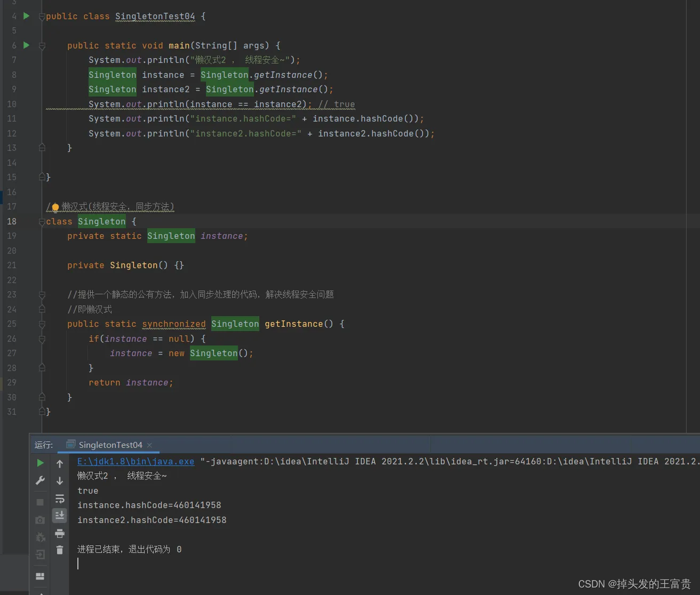Click the console output line 'true'
The height and width of the screenshot is (595, 700).
pyautogui.click(x=88, y=491)
